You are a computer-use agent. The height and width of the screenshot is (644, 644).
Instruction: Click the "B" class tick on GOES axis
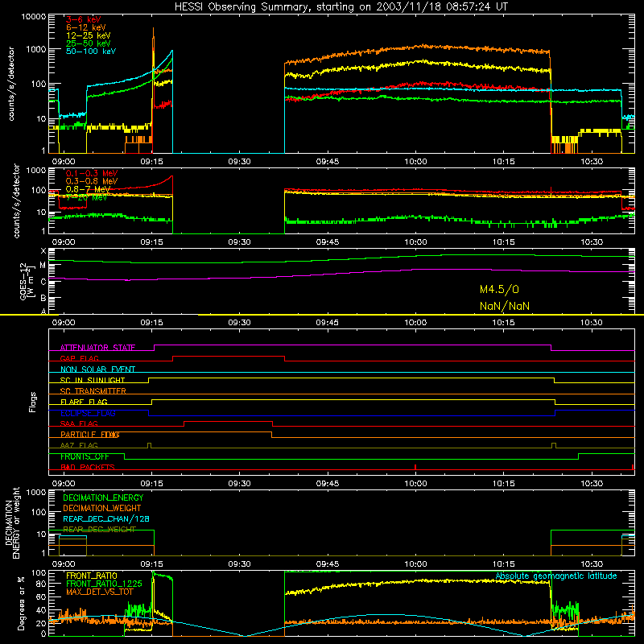point(43,298)
